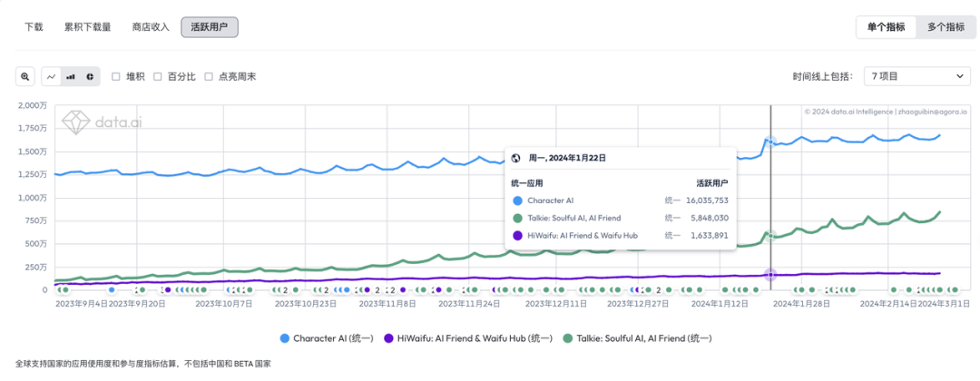The height and width of the screenshot is (381, 980).
Task: Click green Talkie dot in tooltip
Action: [x=517, y=218]
